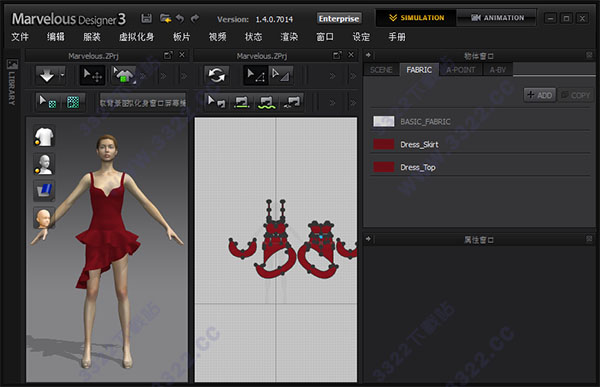Select the segment sewing tool with green line
Screen dimensions: 600x387
[x=241, y=102]
